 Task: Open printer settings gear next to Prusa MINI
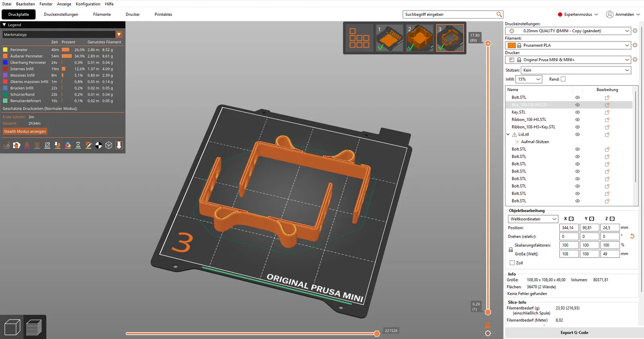[x=635, y=60]
